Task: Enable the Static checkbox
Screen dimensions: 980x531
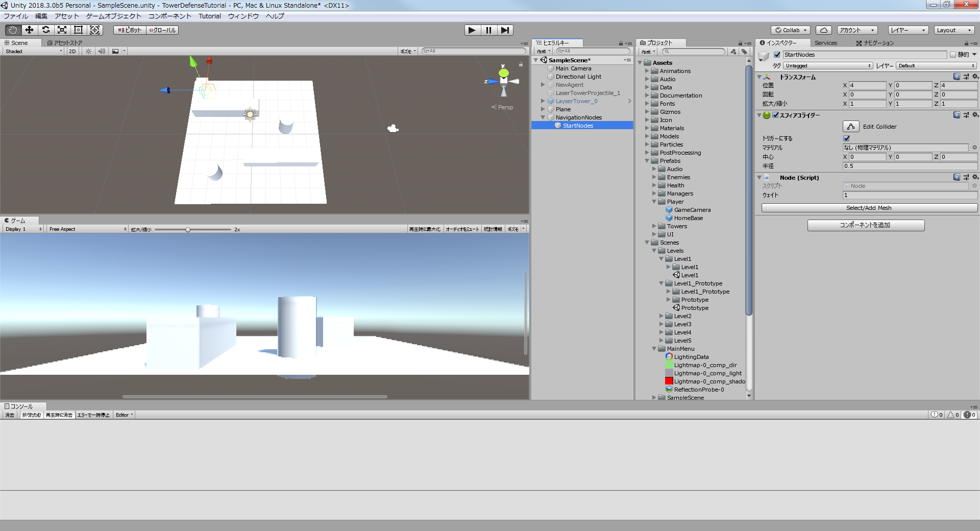Action: pyautogui.click(x=952, y=55)
